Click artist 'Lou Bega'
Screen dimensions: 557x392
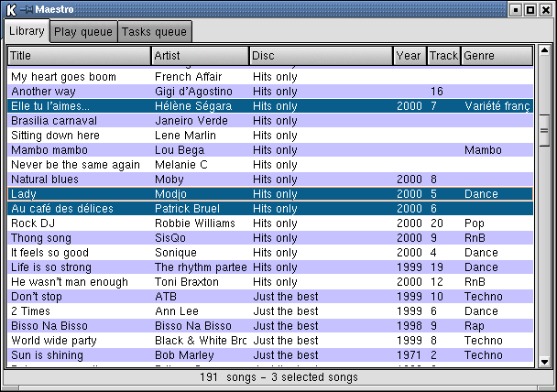coord(180,150)
